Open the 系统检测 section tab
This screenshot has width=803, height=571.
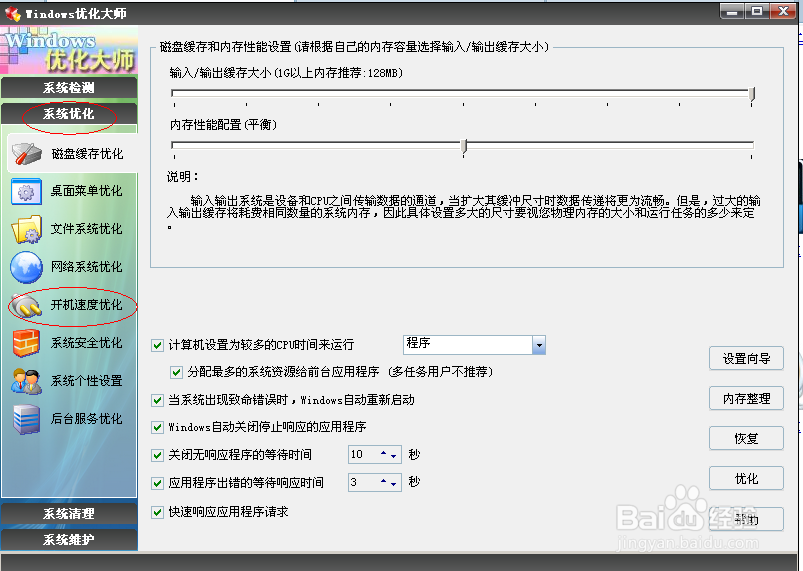69,88
